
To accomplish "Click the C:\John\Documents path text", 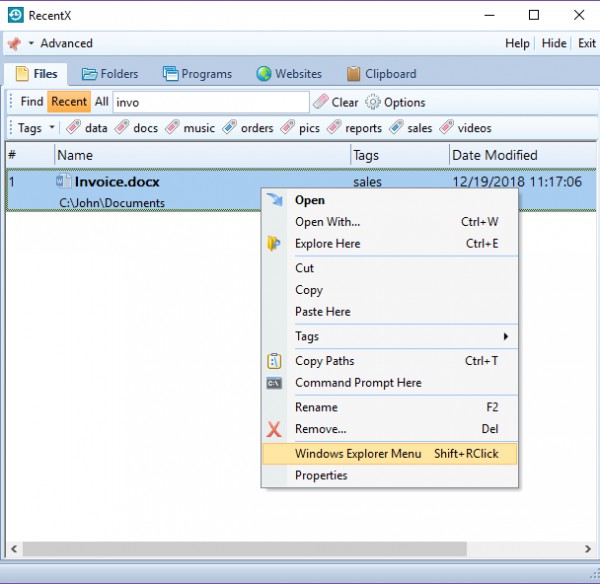I will coord(112,203).
